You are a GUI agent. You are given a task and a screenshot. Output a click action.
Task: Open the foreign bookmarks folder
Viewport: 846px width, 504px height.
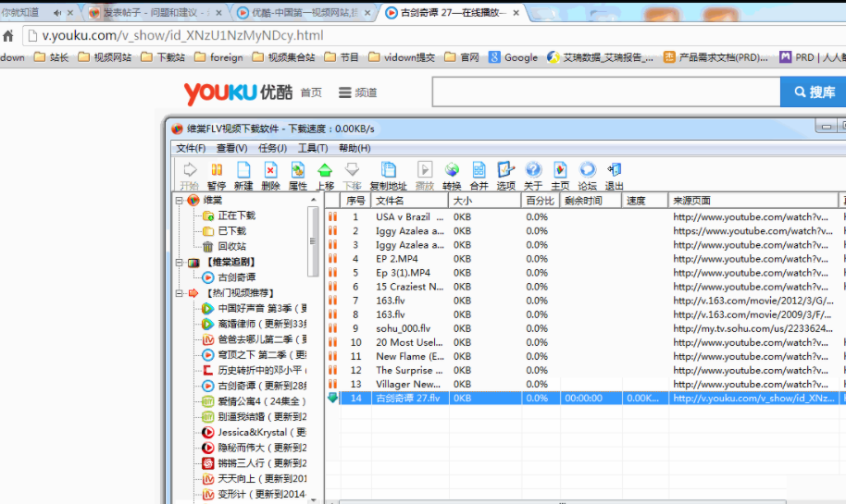[218, 57]
